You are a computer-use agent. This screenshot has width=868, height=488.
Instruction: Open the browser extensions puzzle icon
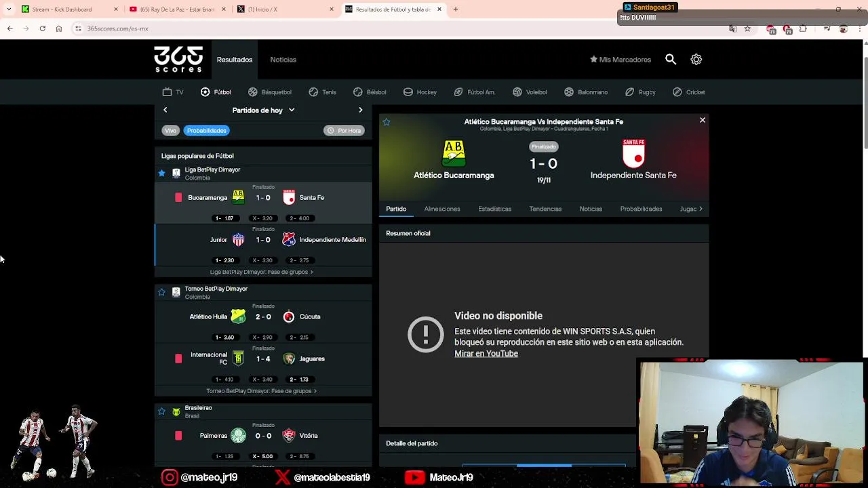pyautogui.click(x=803, y=28)
